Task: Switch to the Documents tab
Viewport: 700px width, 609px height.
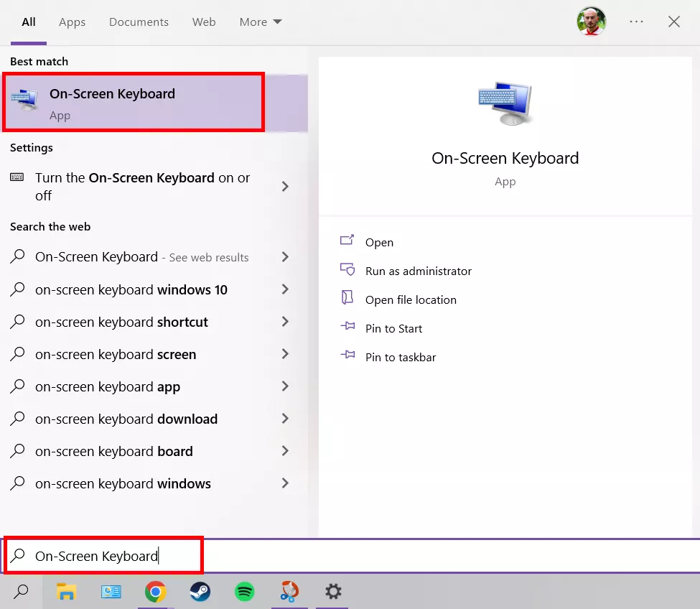Action: point(138,22)
